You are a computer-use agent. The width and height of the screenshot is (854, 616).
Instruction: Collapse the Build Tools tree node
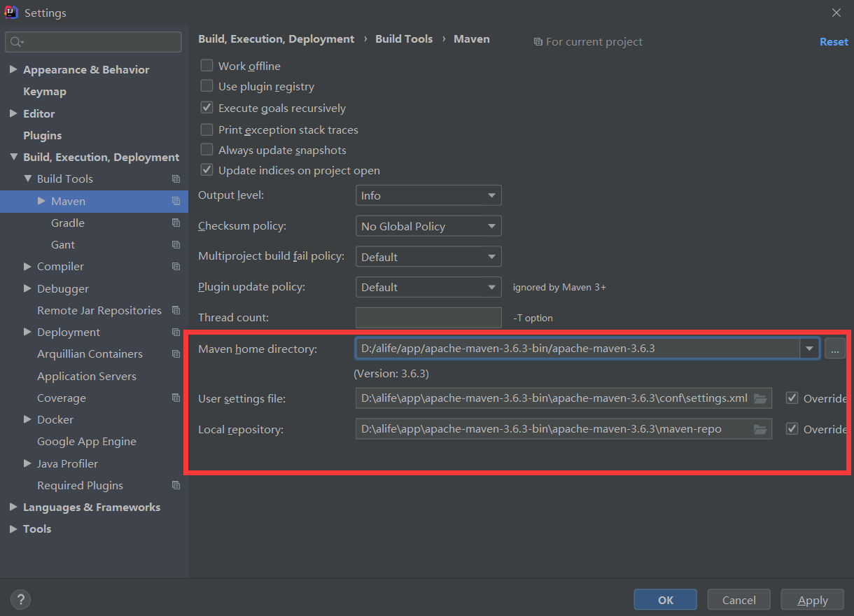[27, 178]
